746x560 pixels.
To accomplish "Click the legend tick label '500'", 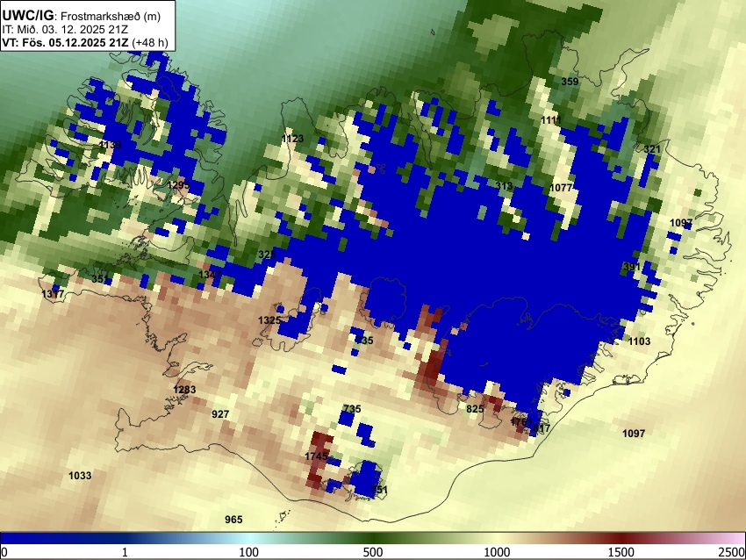I will [373, 552].
